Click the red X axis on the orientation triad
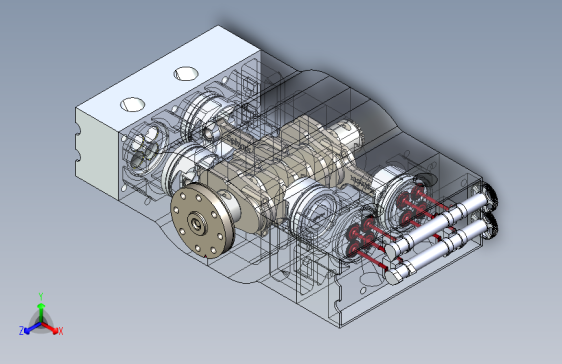Viewport: 562px width, 364px height. (53, 329)
